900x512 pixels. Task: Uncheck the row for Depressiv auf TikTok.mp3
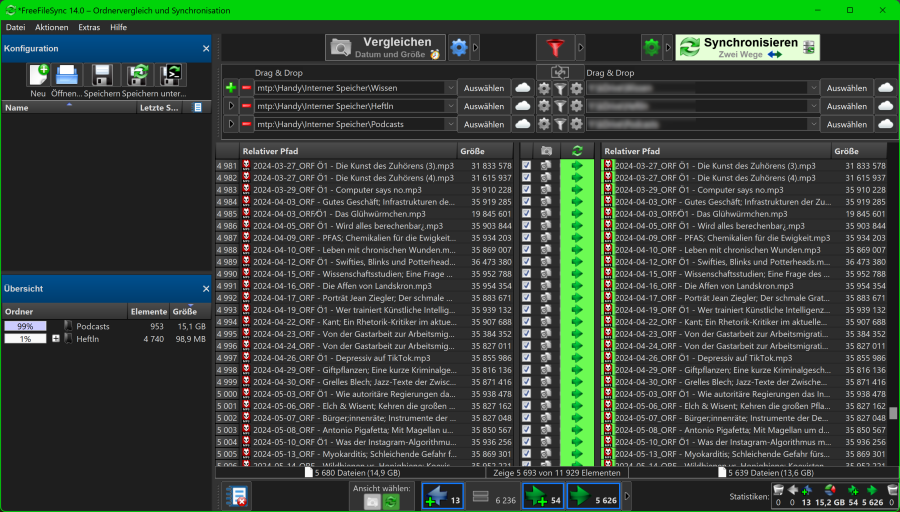pos(526,358)
